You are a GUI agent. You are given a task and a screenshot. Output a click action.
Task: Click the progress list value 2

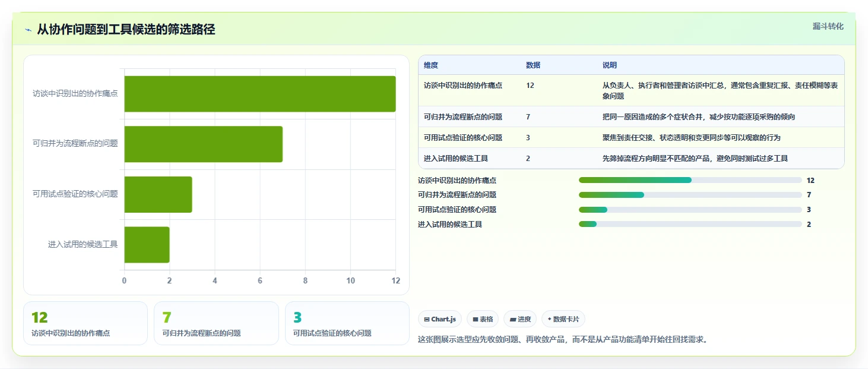click(809, 225)
